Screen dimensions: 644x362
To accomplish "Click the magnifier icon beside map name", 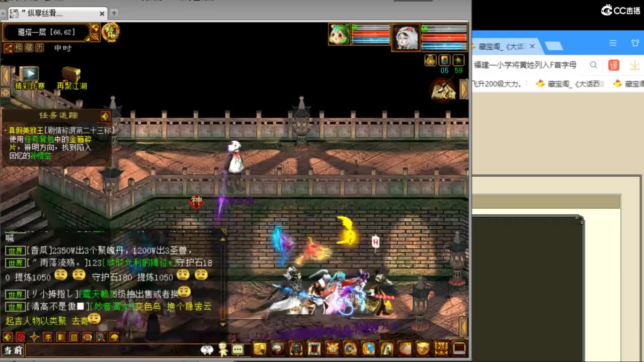I will point(95,37).
